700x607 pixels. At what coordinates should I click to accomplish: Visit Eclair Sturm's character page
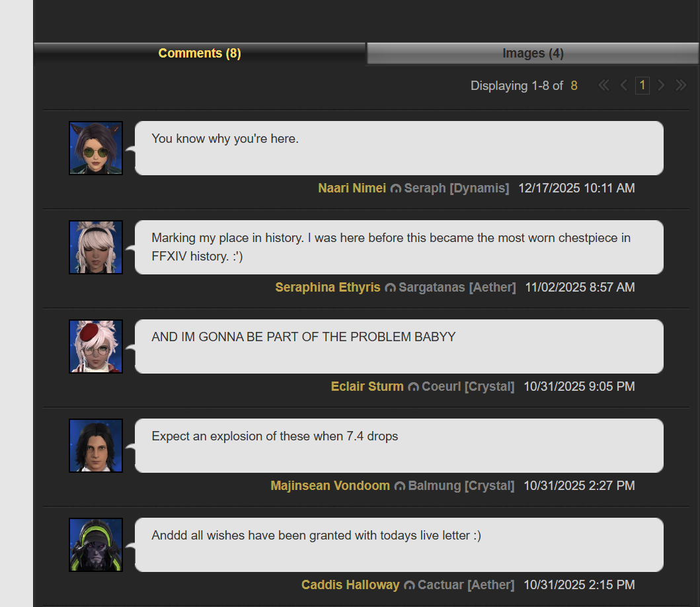click(367, 386)
